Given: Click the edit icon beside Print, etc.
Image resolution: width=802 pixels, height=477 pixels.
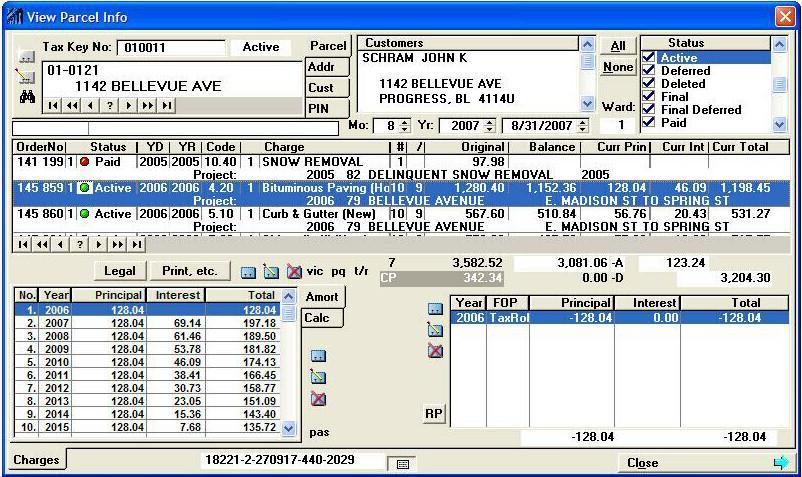Looking at the screenshot, I should click(271, 271).
